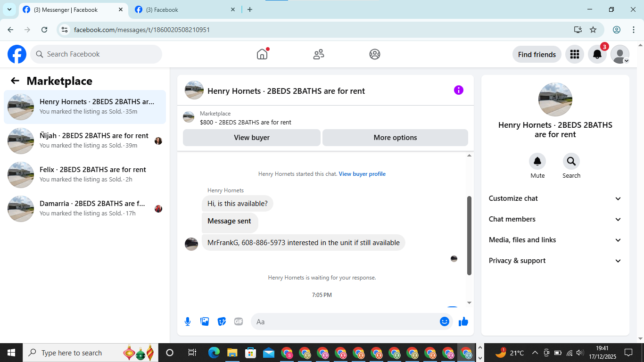This screenshot has height=362, width=644.
Task: Open the emoji picker in message box
Action: (x=445, y=321)
